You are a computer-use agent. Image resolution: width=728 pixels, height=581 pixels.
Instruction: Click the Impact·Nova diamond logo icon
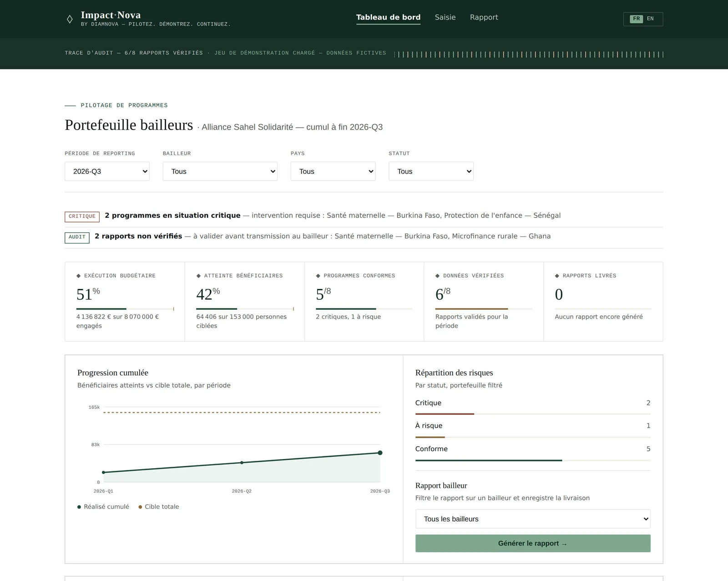70,19
